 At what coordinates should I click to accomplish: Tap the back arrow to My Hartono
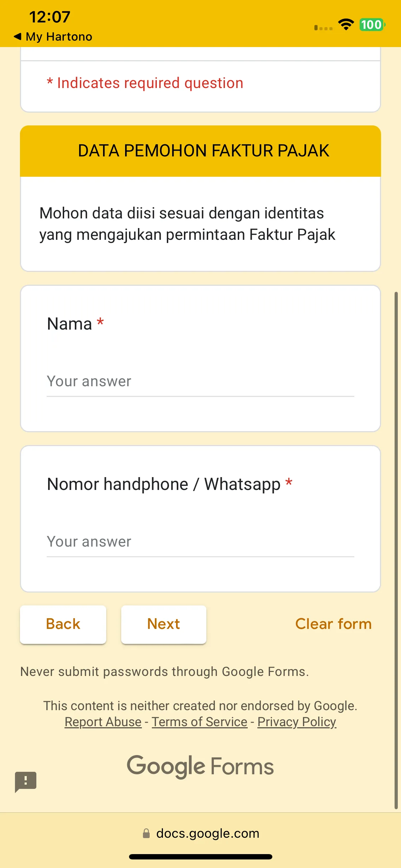(x=17, y=36)
